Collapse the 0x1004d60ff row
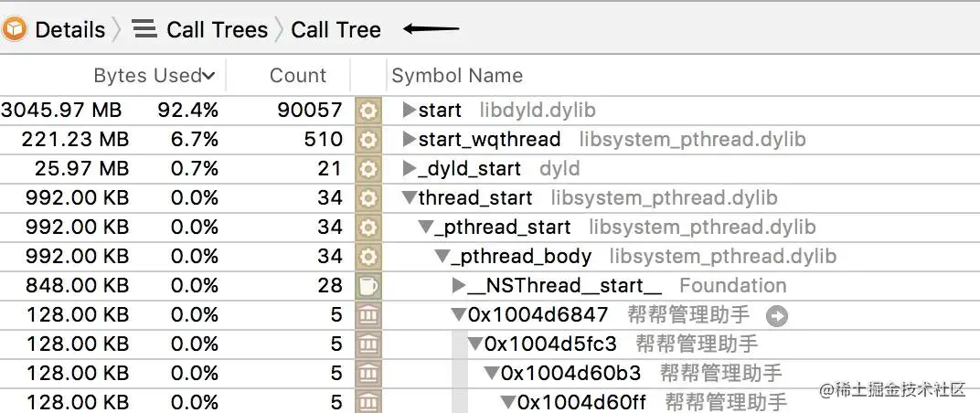The image size is (980, 413). pyautogui.click(x=509, y=402)
